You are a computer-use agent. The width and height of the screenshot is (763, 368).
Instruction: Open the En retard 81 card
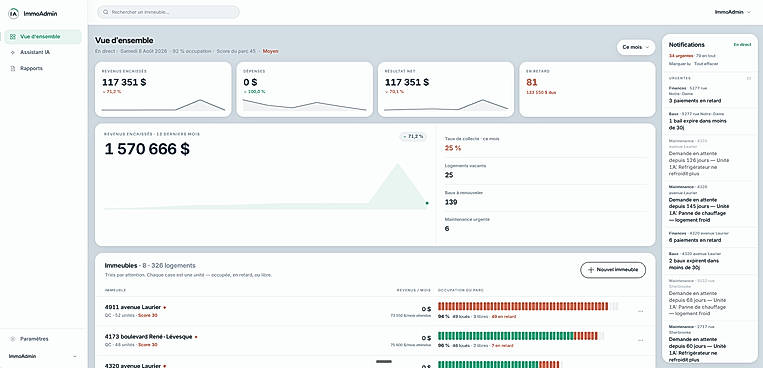point(587,90)
